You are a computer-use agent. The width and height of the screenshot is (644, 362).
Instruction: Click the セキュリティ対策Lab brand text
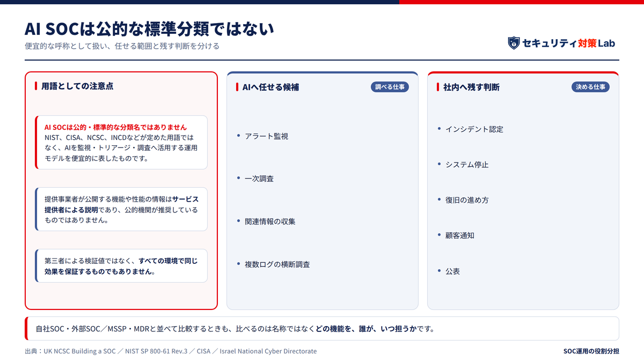(569, 43)
